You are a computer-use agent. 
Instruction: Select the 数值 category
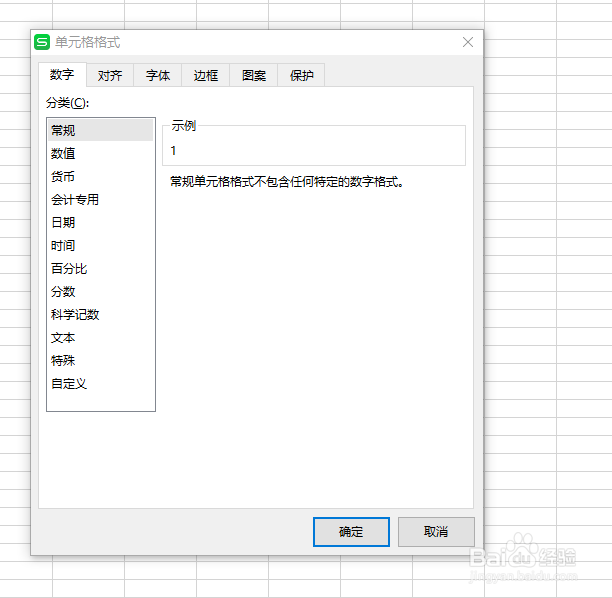(101, 153)
